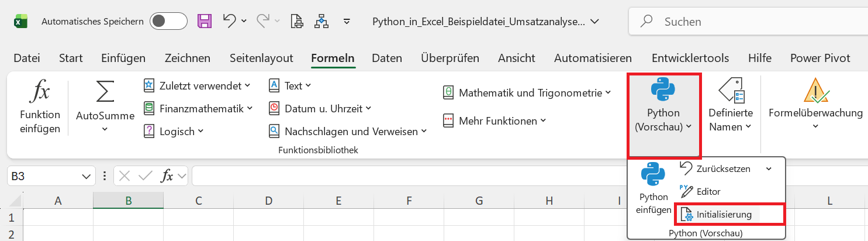Click the save icon in title bar
This screenshot has width=868, height=241.
click(205, 22)
